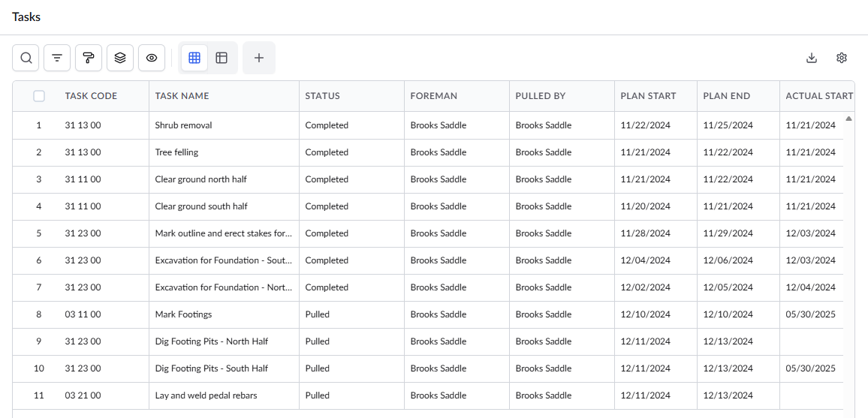868x418 pixels.
Task: Click row number 1
Action: tap(39, 125)
